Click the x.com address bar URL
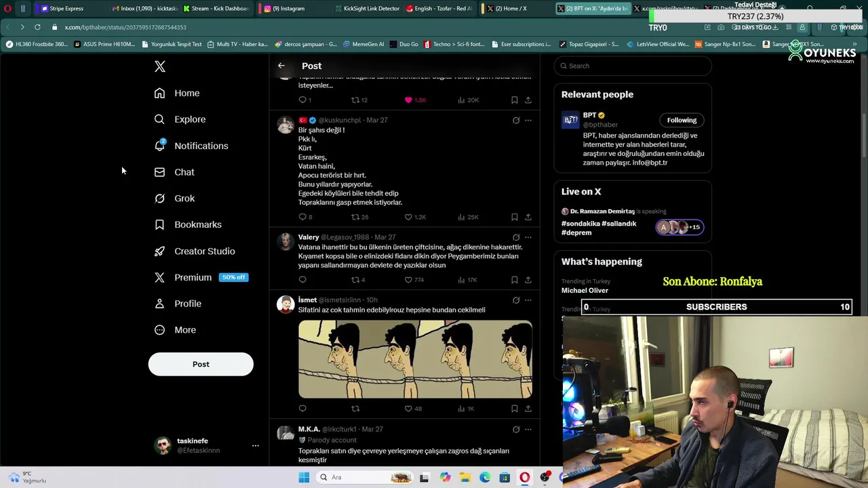The height and width of the screenshot is (488, 868). [x=125, y=27]
